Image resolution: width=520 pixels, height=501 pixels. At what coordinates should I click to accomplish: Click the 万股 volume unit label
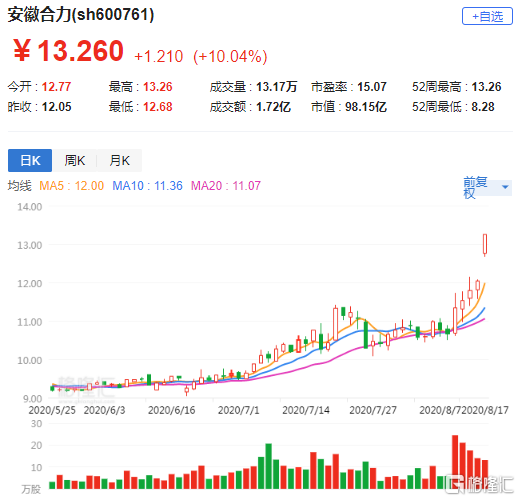tap(31, 490)
